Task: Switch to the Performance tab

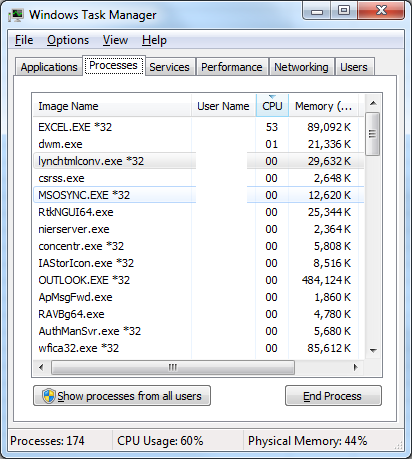Action: 232,67
